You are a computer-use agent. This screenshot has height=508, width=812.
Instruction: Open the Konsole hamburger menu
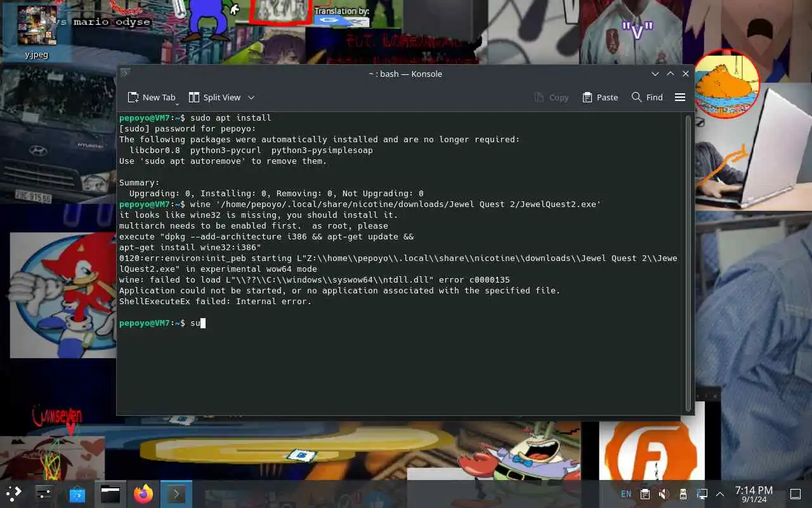tap(680, 97)
